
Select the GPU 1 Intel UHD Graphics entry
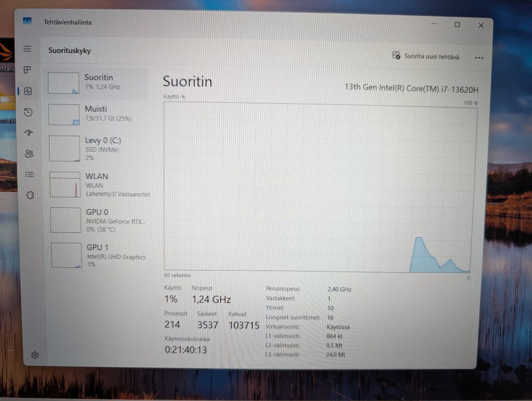tap(100, 255)
